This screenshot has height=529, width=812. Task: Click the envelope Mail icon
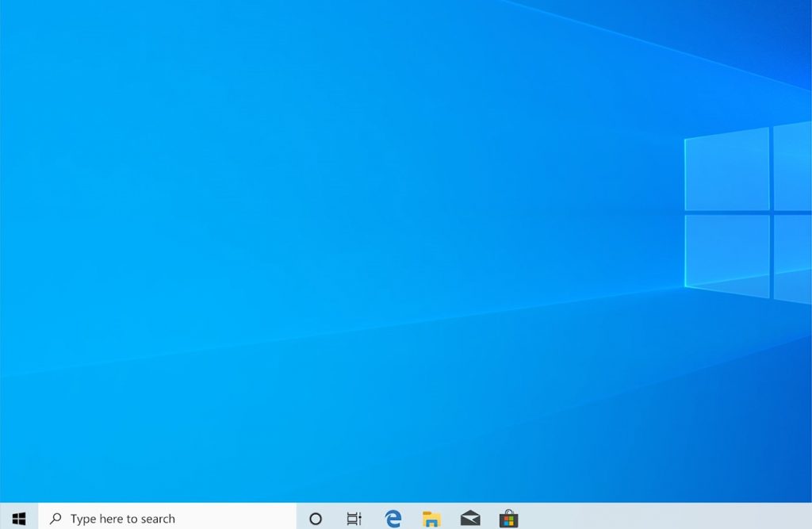point(469,518)
